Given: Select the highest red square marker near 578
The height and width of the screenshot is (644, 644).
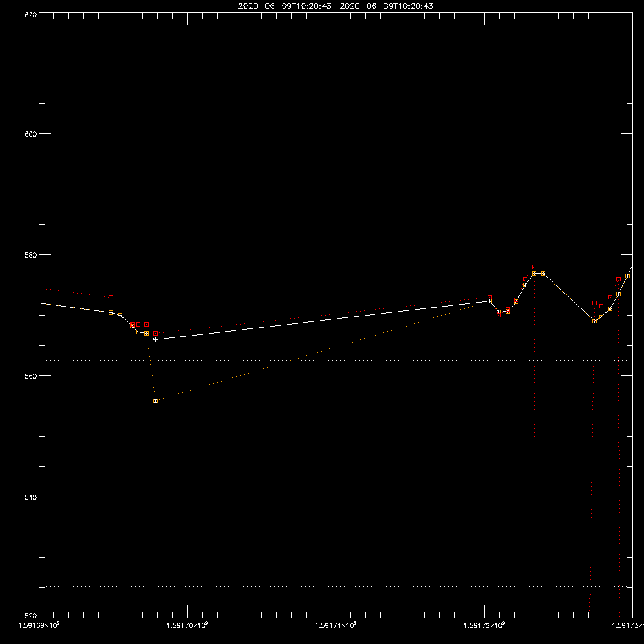Looking at the screenshot, I should coord(534,267).
